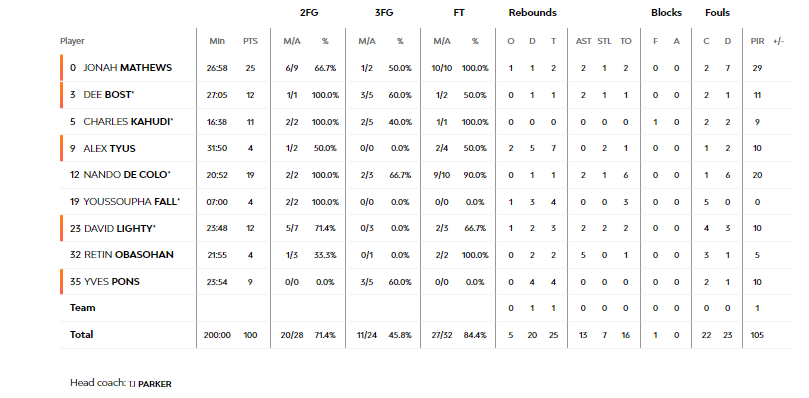Click head coach TJ Parker name
The width and height of the screenshot is (809, 398).
[150, 384]
